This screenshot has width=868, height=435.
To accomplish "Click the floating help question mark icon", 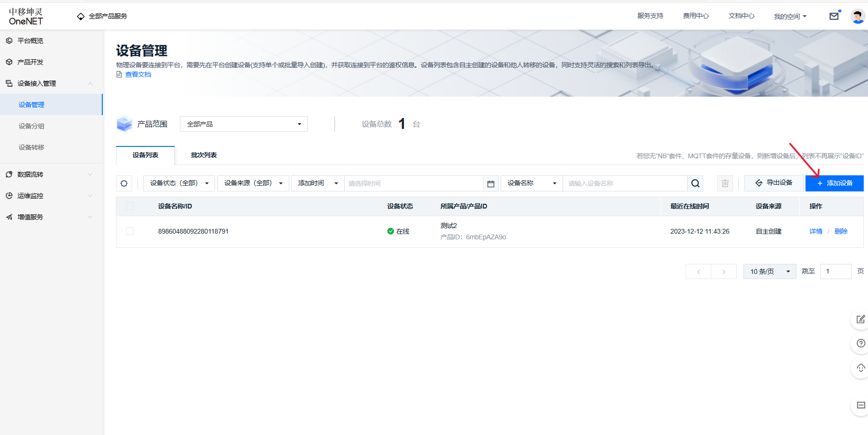I will click(861, 344).
